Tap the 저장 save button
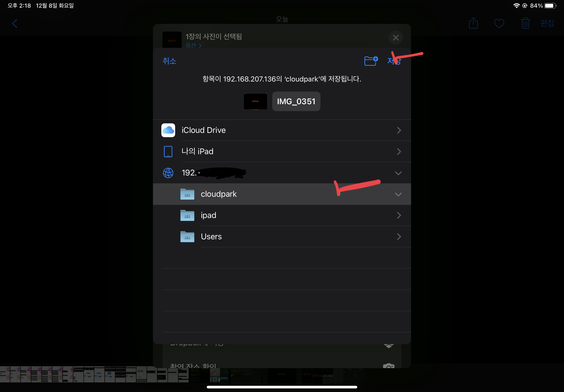 click(394, 61)
